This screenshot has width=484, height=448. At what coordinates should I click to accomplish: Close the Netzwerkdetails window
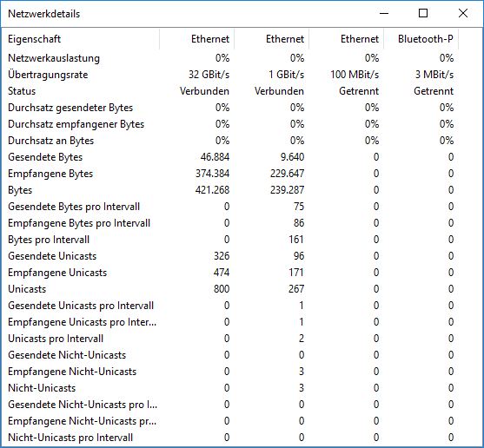tap(463, 14)
